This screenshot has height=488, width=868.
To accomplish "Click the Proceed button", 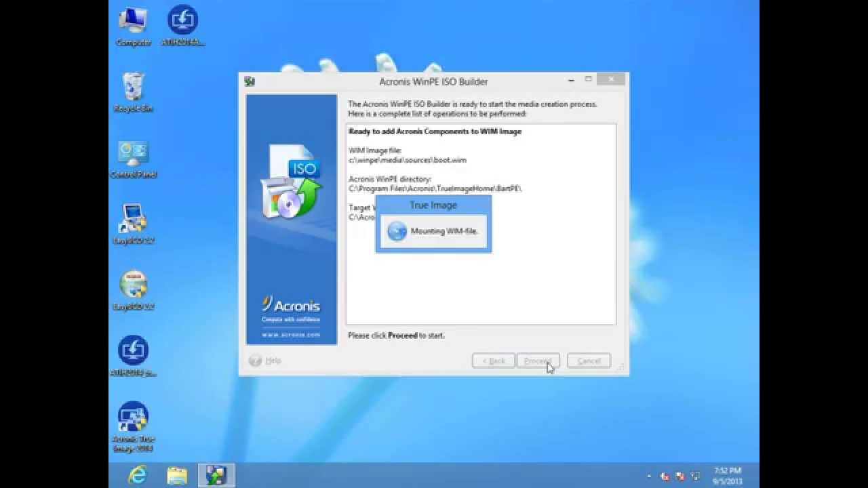I will click(538, 361).
